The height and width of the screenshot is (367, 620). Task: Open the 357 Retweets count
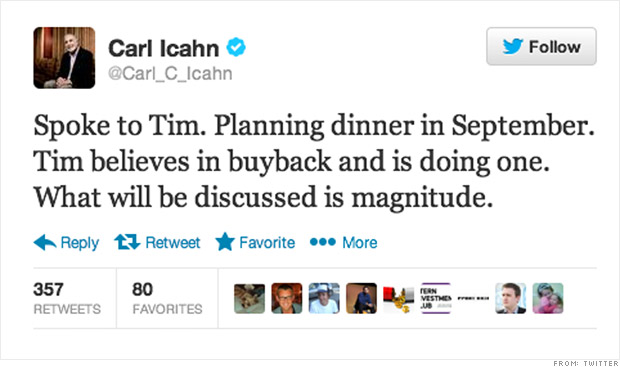(67, 298)
